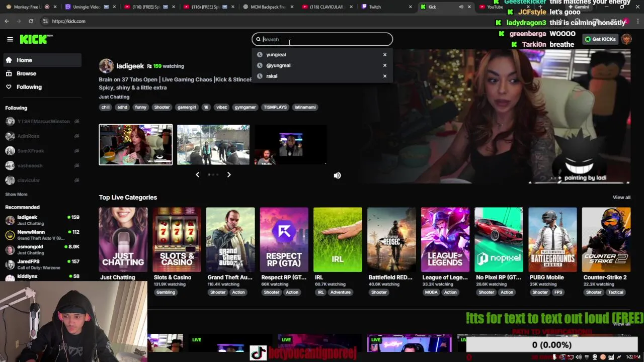Click the 'adhd' stream tag
The width and height of the screenshot is (644, 362).
point(122,107)
